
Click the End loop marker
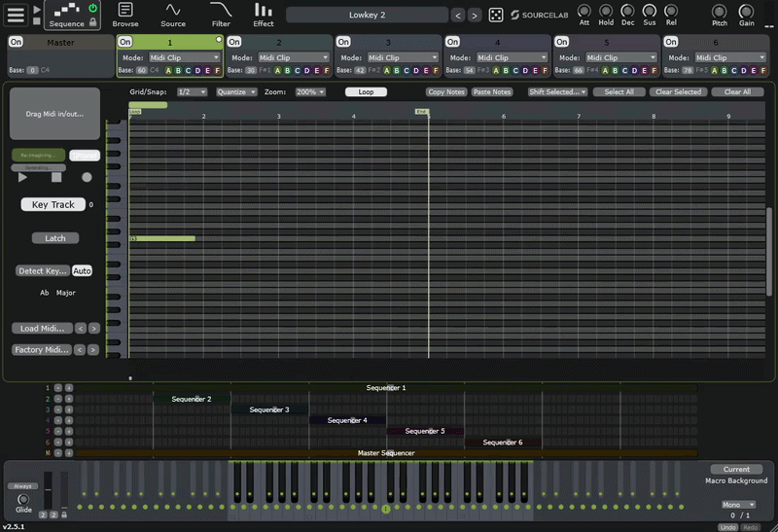[422, 112]
